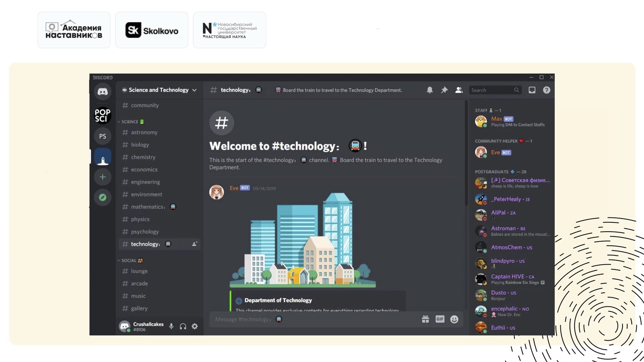Screen dimensions: 644x362
Task: Open the physics channel
Action: (159, 219)
